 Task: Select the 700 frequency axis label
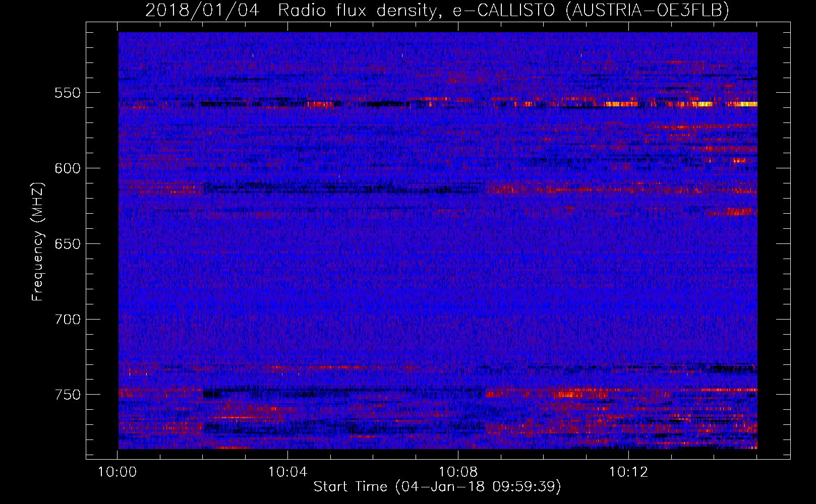coord(68,320)
